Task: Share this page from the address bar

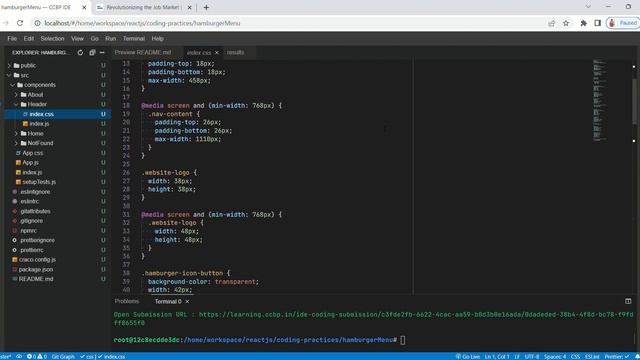Action: pyautogui.click(x=552, y=23)
